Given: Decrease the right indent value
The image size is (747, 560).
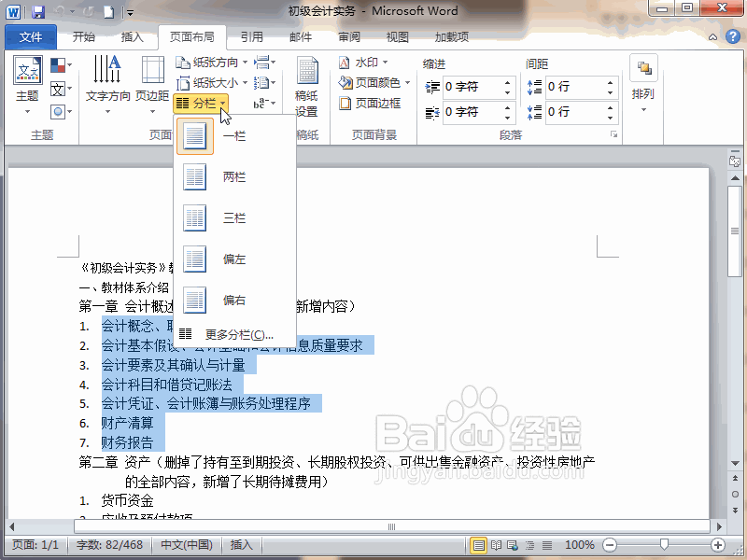Looking at the screenshot, I should click(508, 118).
